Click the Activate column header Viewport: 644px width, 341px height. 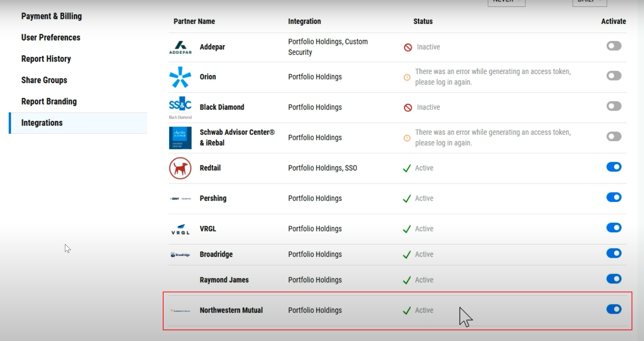coord(614,22)
